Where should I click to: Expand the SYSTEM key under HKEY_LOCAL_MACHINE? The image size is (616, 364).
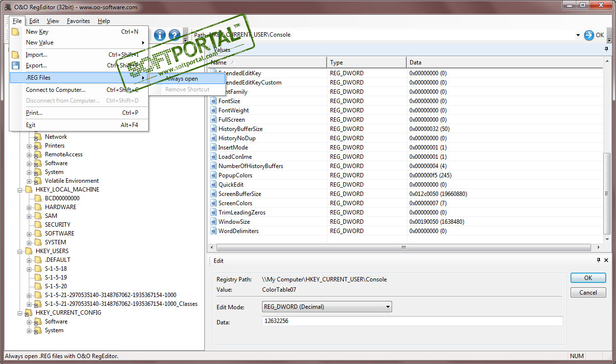(x=29, y=242)
